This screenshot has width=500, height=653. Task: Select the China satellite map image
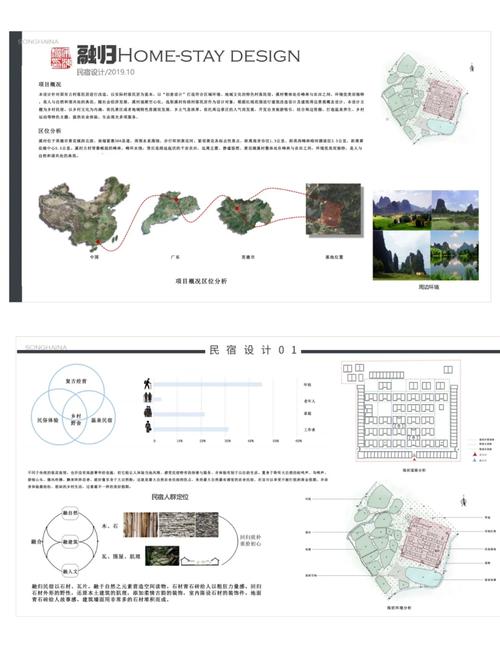[x=84, y=213]
